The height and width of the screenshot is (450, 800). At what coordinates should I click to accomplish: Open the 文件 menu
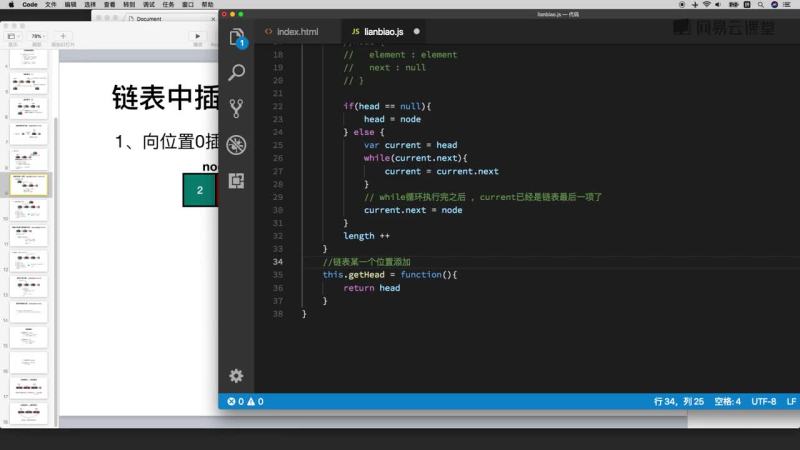coord(51,5)
